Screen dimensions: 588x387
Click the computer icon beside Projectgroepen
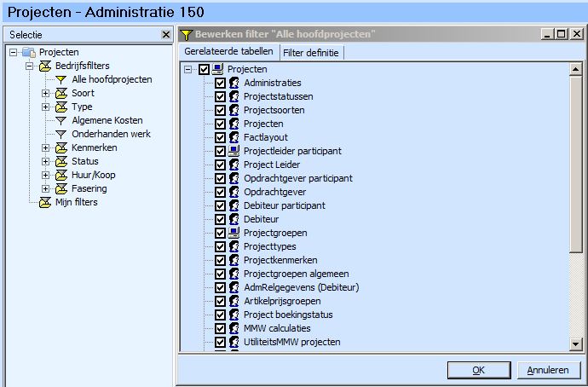[233, 233]
